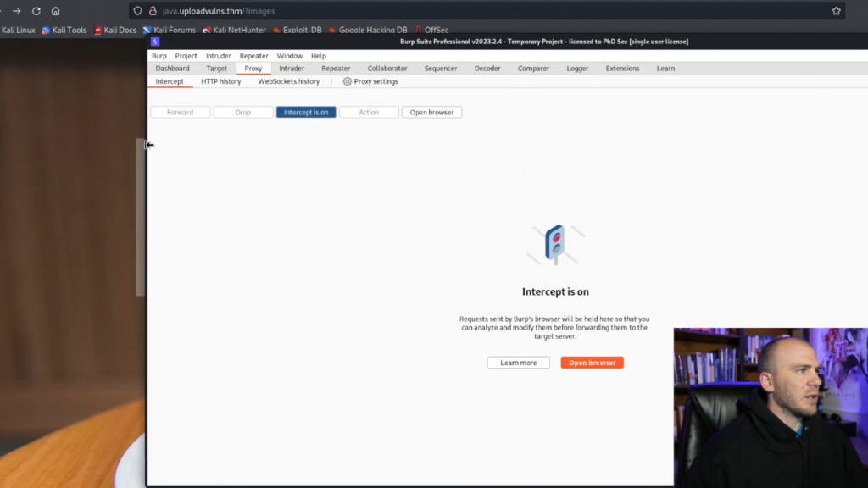Select the Intercept sub-tab
Screen dimensions: 868x488
170,81
